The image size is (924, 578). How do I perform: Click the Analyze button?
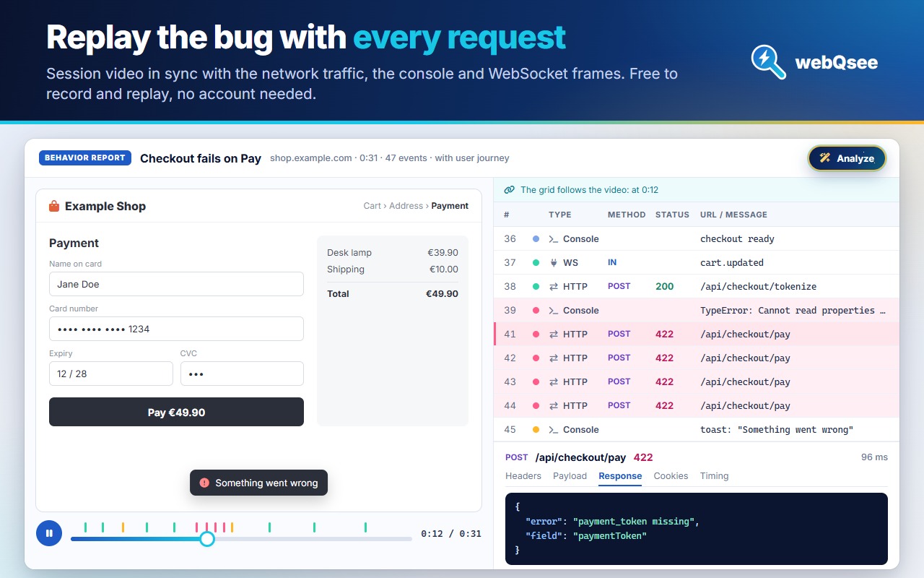pyautogui.click(x=847, y=158)
